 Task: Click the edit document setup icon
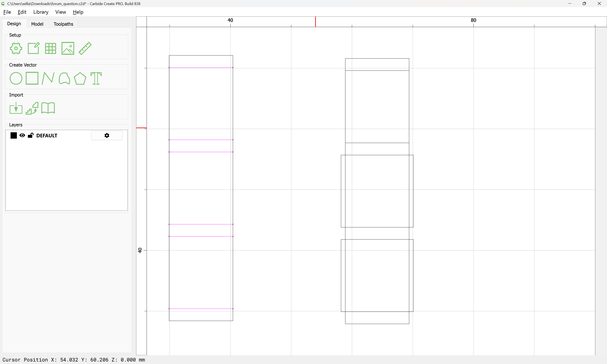(33, 48)
